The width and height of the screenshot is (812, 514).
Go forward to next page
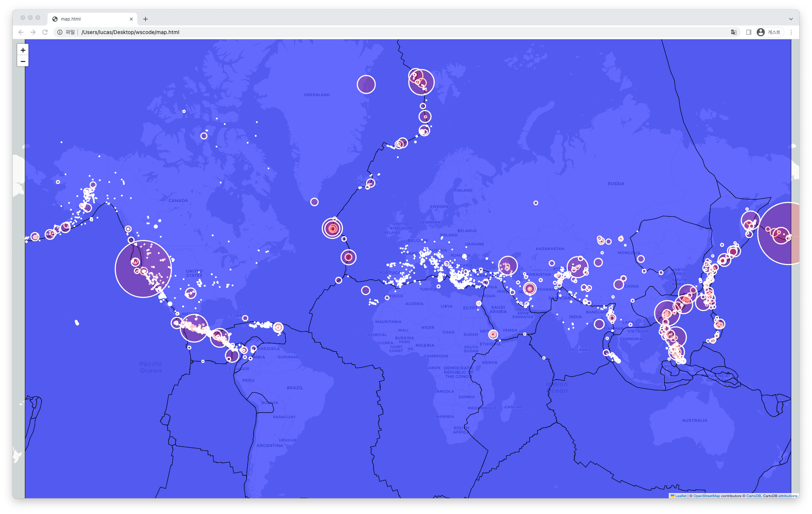33,32
